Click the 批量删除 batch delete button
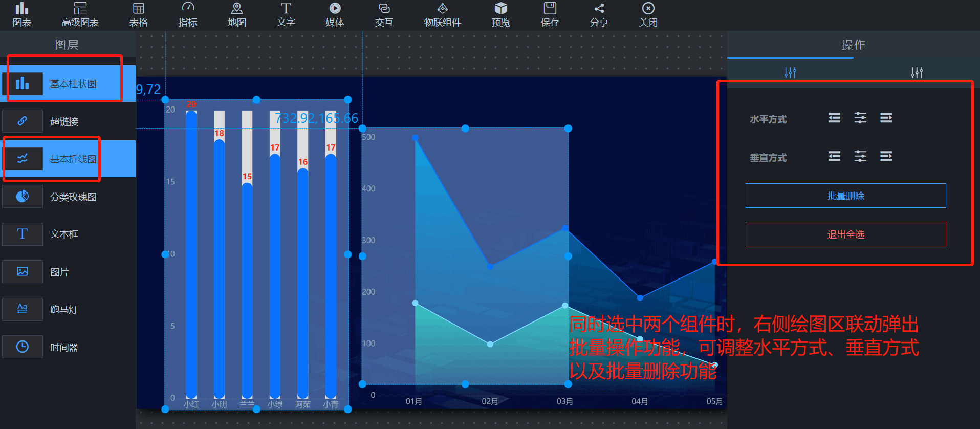Screen dimensions: 980x429 coord(845,196)
